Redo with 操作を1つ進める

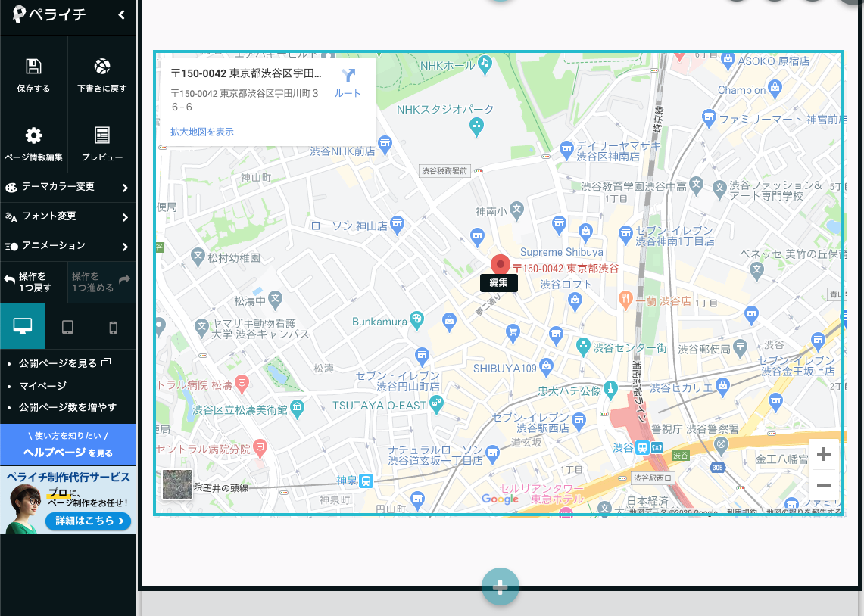102,282
